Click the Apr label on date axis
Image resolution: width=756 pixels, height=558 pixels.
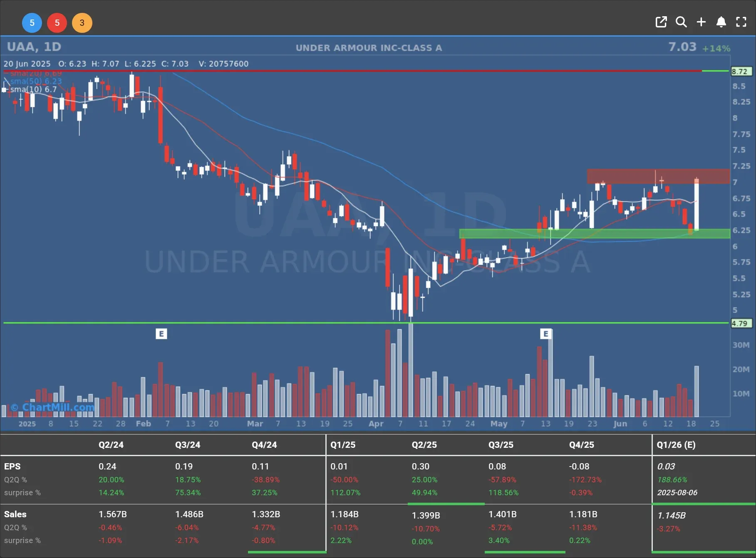point(376,424)
